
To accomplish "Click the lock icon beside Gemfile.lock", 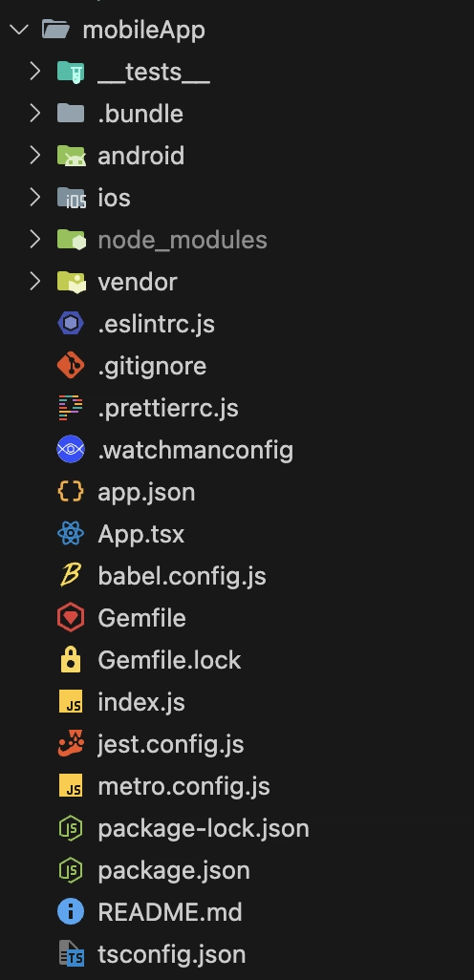I will [x=71, y=660].
